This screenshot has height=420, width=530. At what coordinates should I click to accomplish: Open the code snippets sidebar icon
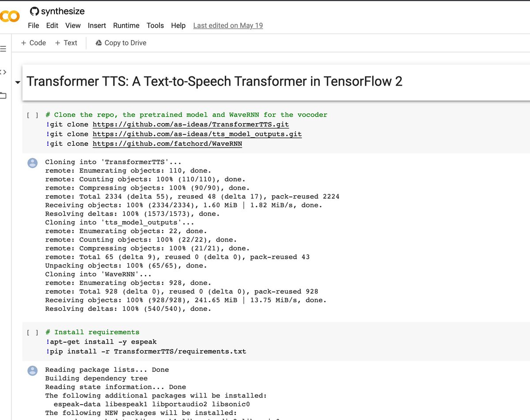[3, 72]
